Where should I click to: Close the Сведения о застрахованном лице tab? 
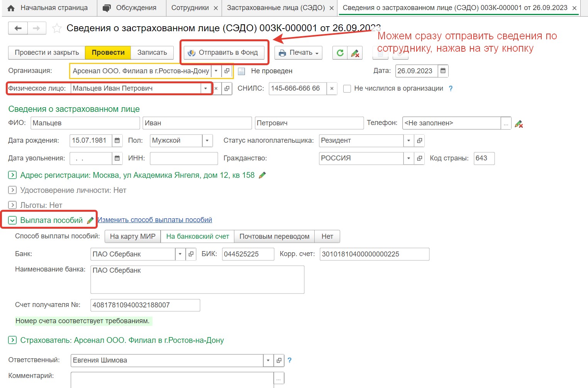click(574, 8)
